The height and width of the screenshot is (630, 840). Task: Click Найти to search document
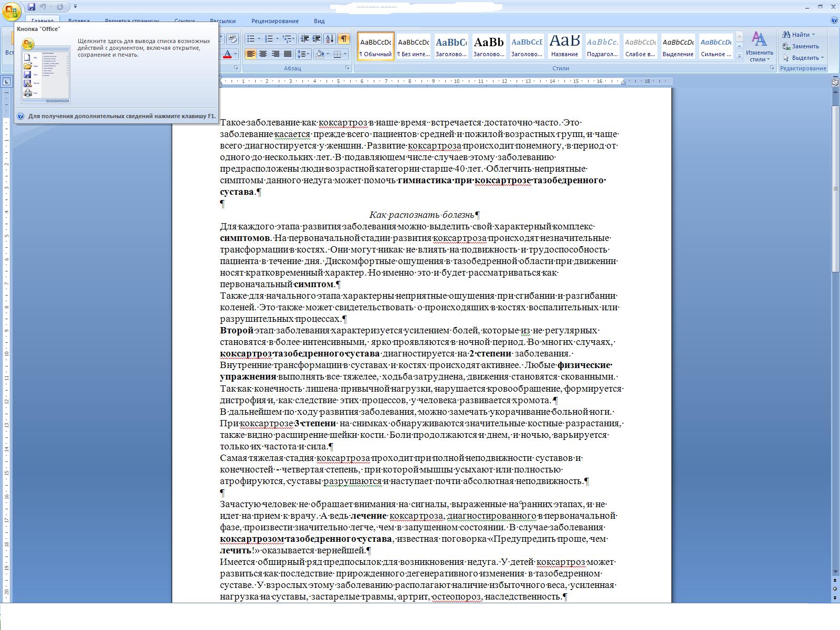click(x=799, y=35)
